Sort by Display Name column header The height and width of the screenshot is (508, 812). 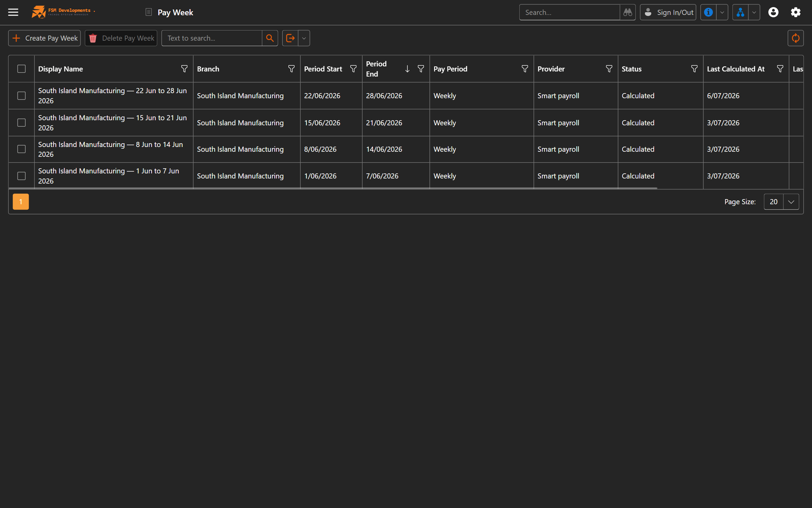(61, 69)
